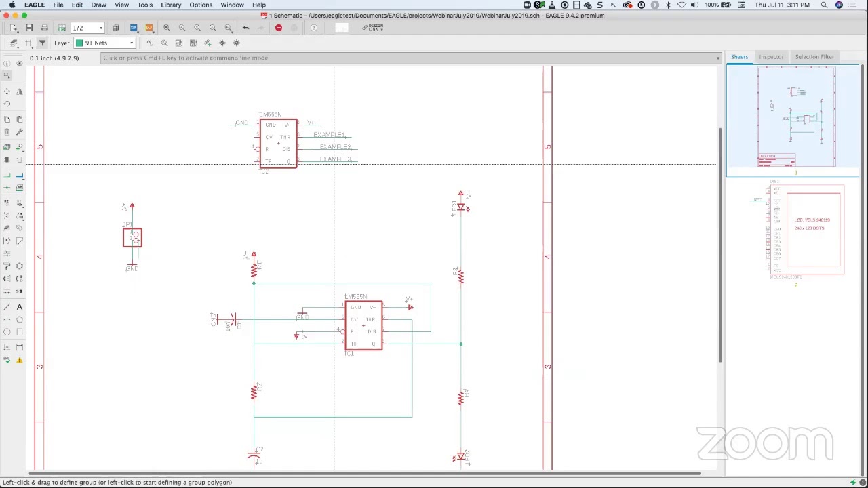Select the Paste tool

(20, 119)
